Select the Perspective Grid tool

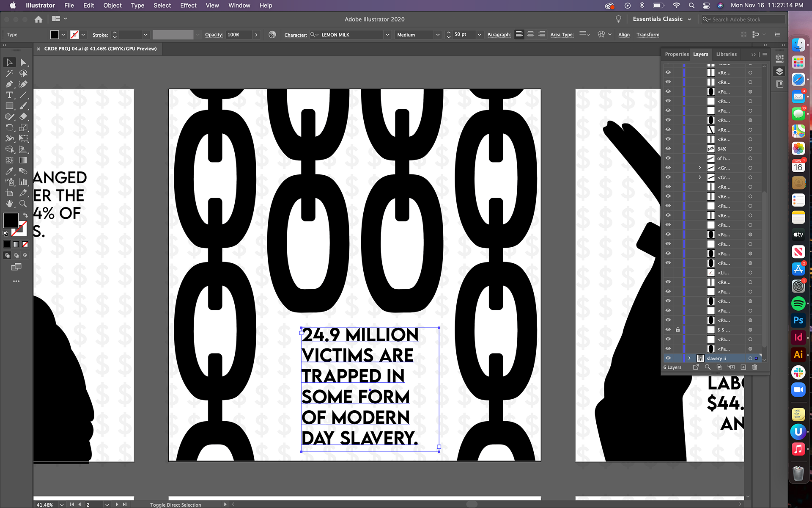(23, 149)
